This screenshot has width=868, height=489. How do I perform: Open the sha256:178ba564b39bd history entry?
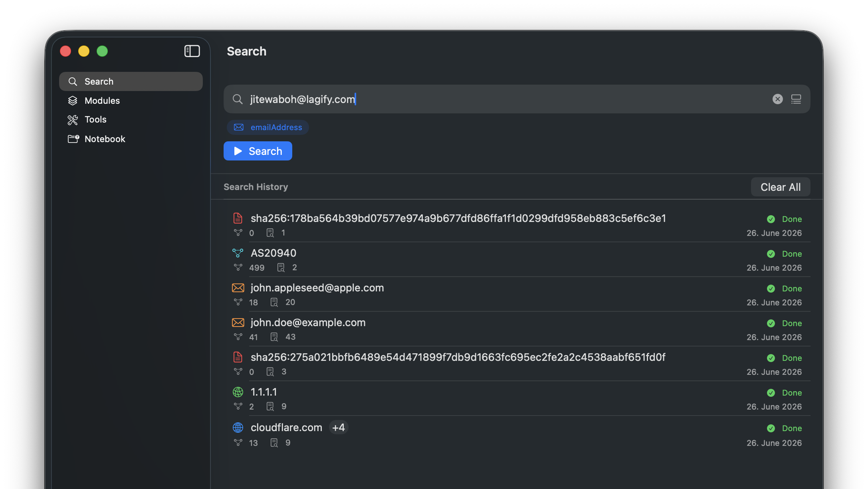517,225
